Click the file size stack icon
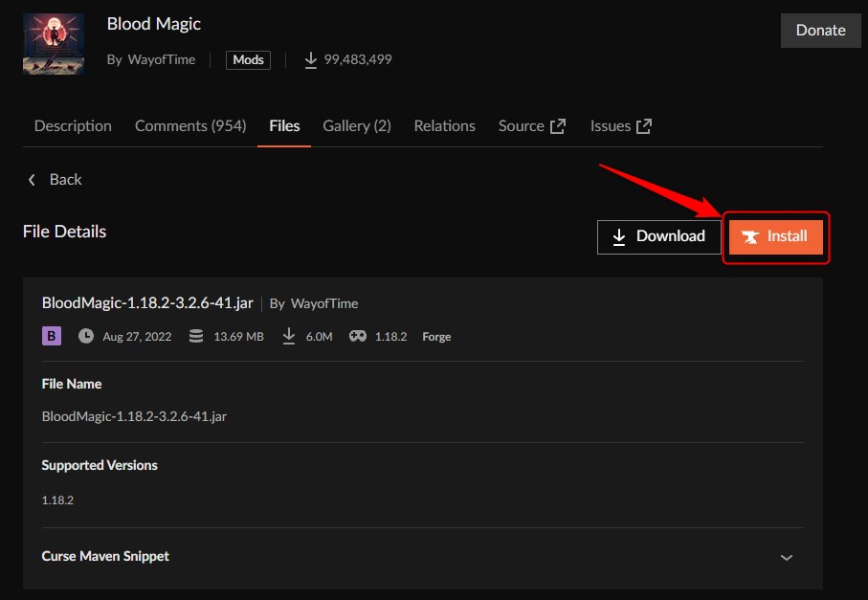The height and width of the screenshot is (600, 868). (x=196, y=336)
